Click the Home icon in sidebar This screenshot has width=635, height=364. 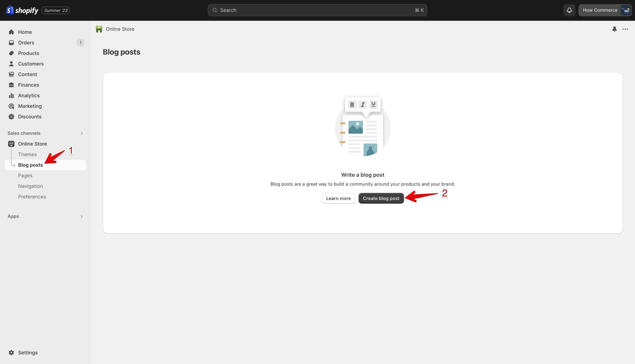[11, 32]
